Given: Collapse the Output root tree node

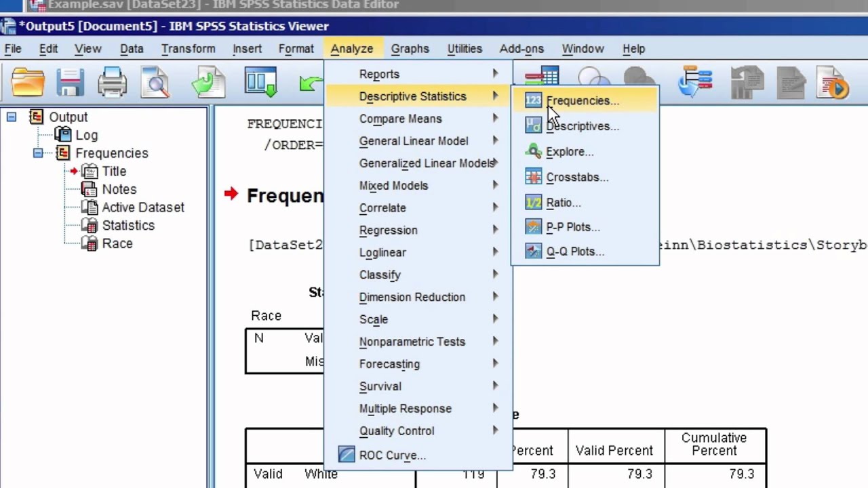Looking at the screenshot, I should [12, 117].
